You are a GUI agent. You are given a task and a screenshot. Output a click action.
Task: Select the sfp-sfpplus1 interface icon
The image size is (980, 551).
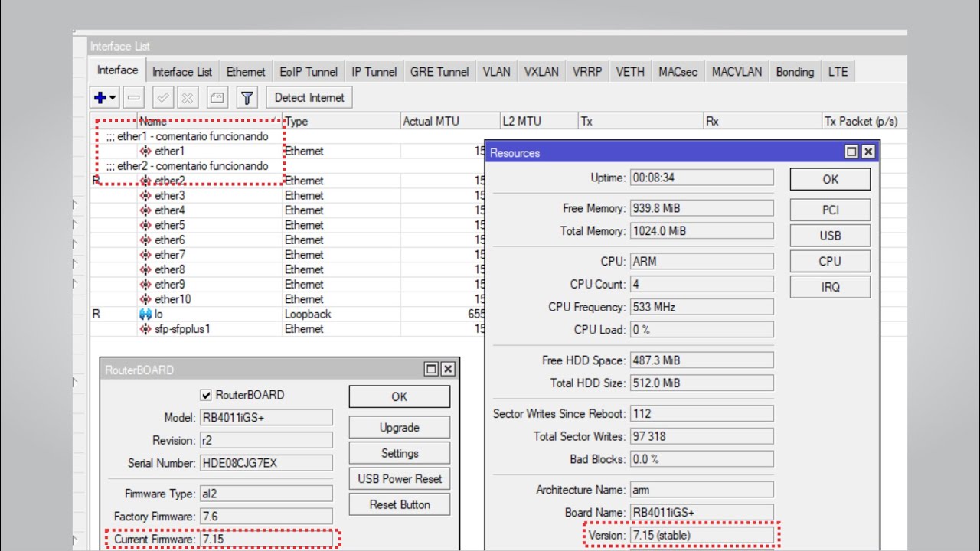[145, 329]
